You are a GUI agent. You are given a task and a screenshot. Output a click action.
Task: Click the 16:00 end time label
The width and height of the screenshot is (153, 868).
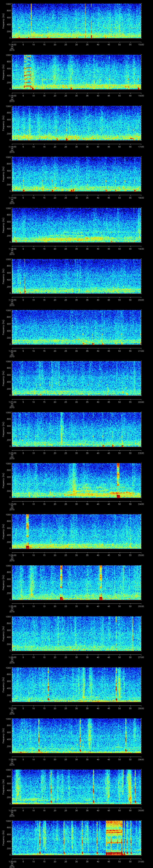click(141, 95)
